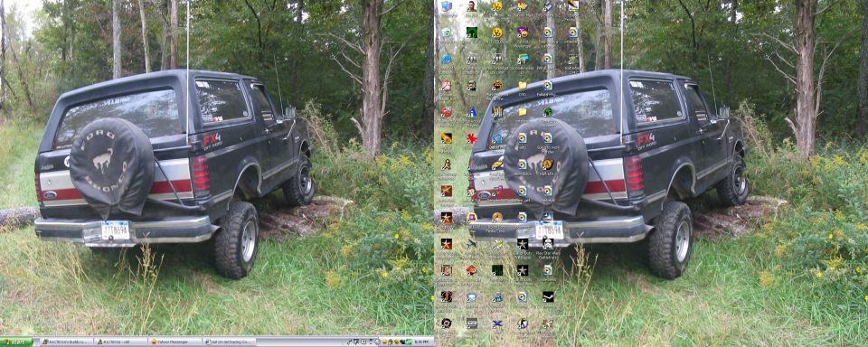Image resolution: width=868 pixels, height=347 pixels.
Task: Select the Internet Explorer desktop shortcut
Action: coord(446,59)
